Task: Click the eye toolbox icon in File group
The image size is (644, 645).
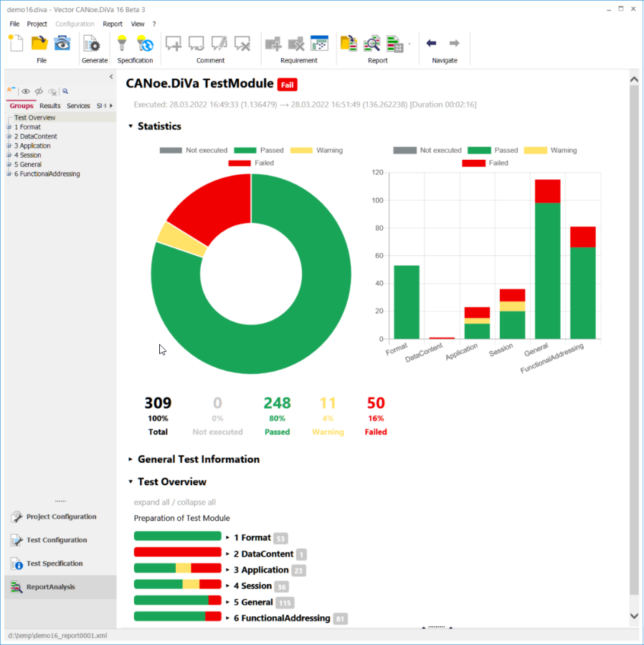Action: coord(62,43)
